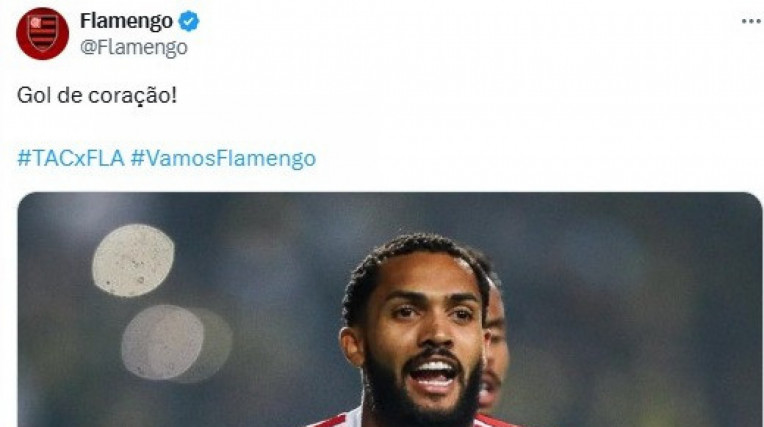Click the blue verified badge
Viewport: 764px width, 427px height.
pos(189,21)
